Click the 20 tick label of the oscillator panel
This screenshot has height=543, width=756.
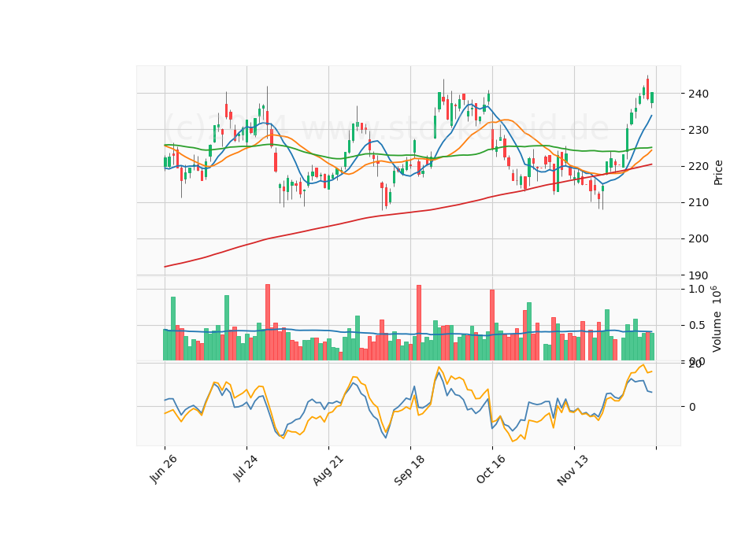pyautogui.click(x=695, y=364)
